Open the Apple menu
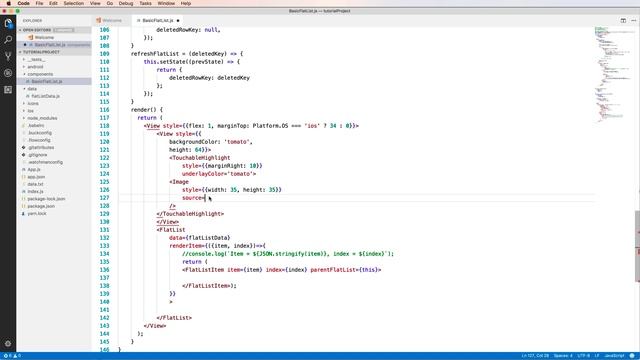Image resolution: width=640 pixels, height=360 pixels. tap(8, 3)
